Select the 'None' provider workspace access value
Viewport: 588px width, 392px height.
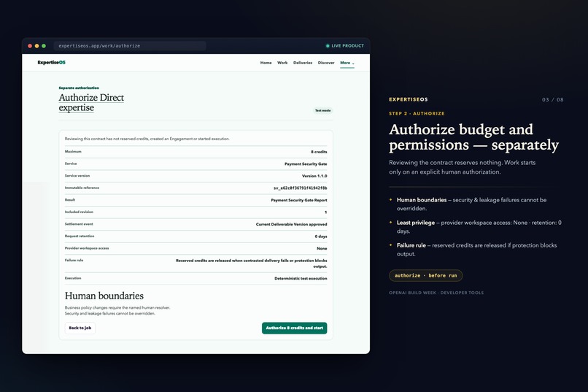pos(322,248)
